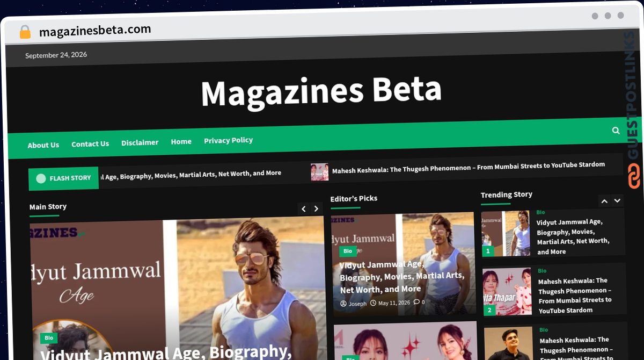Viewport: 644px width, 360px height.
Task: Click the May 11, 2026 post date
Action: tap(394, 303)
